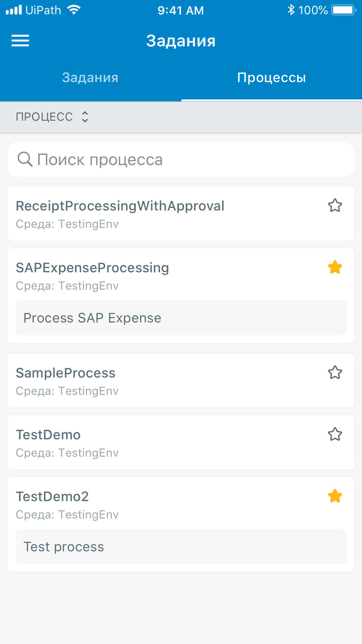
Task: Tap the battery icon in status bar
Action: click(x=344, y=10)
